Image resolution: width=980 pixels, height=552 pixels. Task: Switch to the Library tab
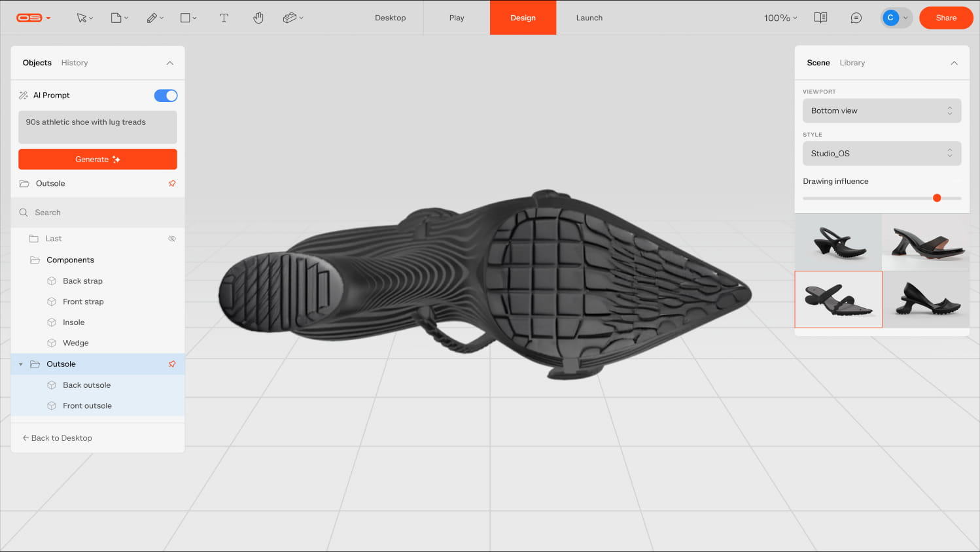coord(852,63)
